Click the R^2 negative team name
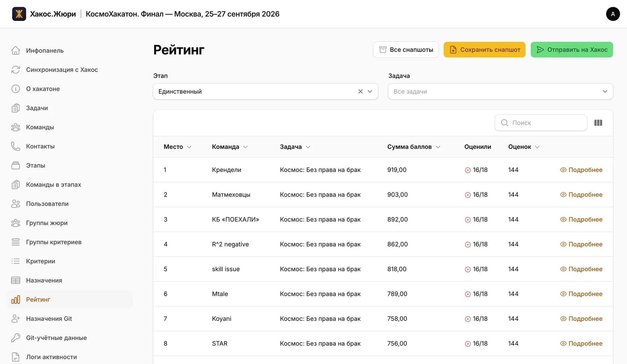 tap(230, 244)
